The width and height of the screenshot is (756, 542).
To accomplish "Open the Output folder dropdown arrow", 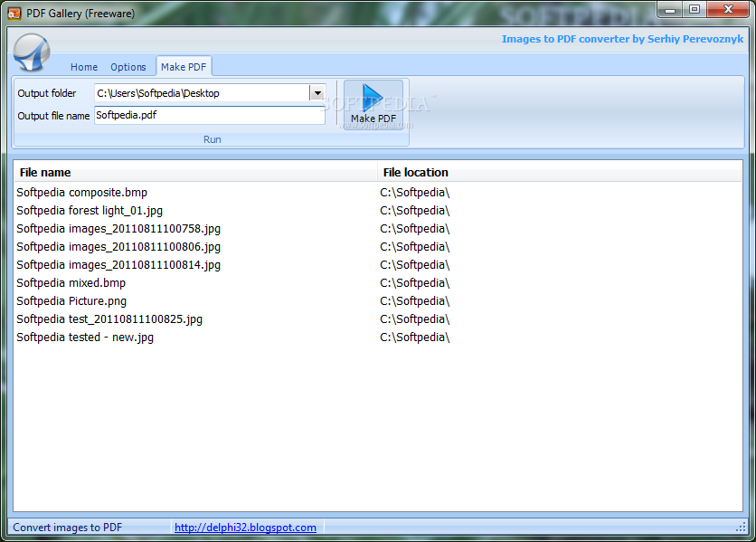I will click(317, 93).
